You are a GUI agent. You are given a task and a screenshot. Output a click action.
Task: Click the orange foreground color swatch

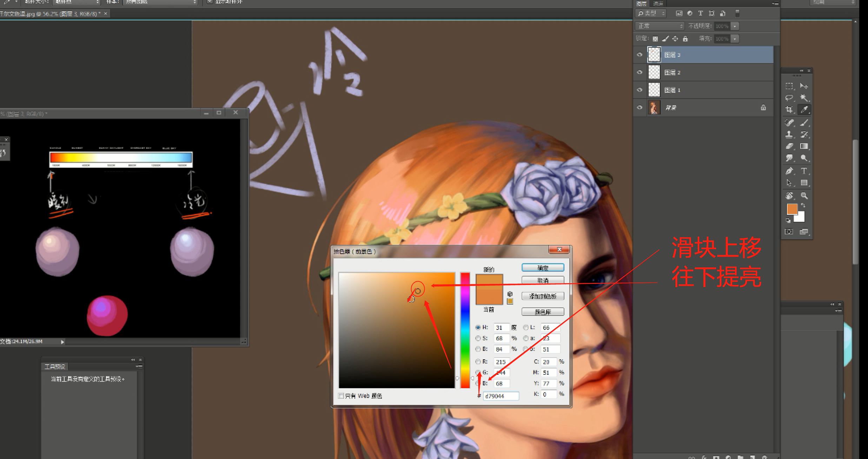(792, 209)
